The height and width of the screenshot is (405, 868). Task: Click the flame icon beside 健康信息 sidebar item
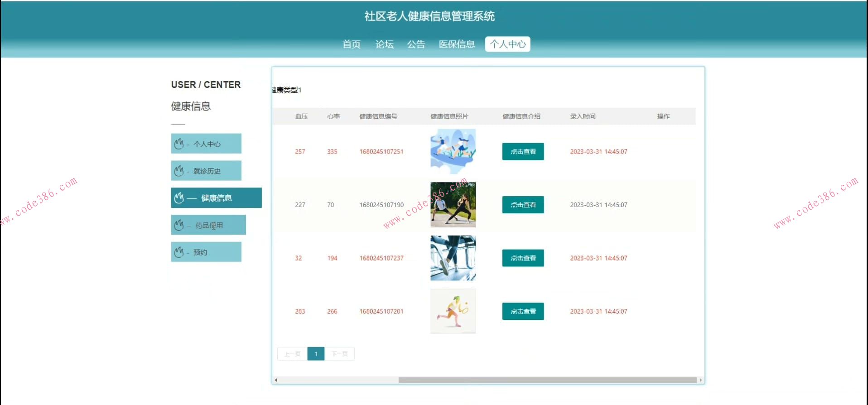(x=179, y=198)
